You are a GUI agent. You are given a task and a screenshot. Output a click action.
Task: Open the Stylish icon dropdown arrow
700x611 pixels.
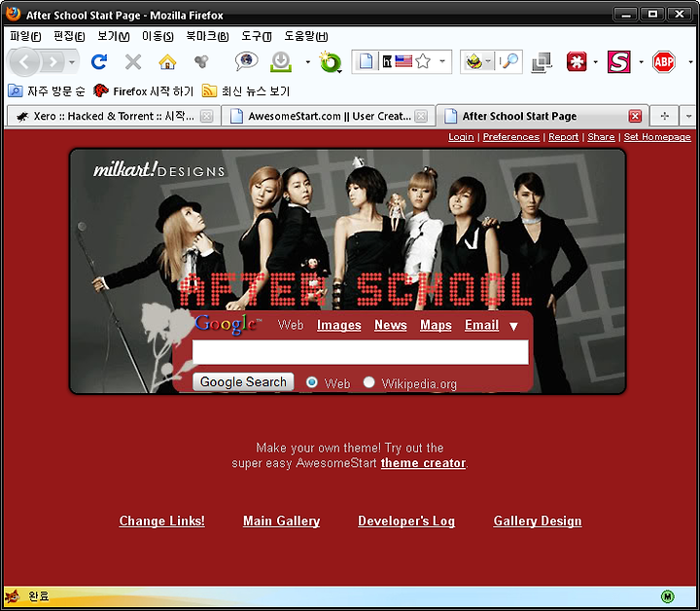pos(641,62)
